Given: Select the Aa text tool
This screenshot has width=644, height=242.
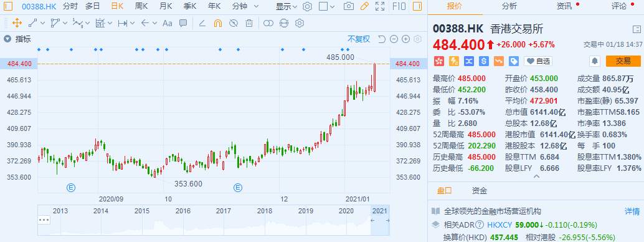Looking at the screenshot, I should click(167, 23).
